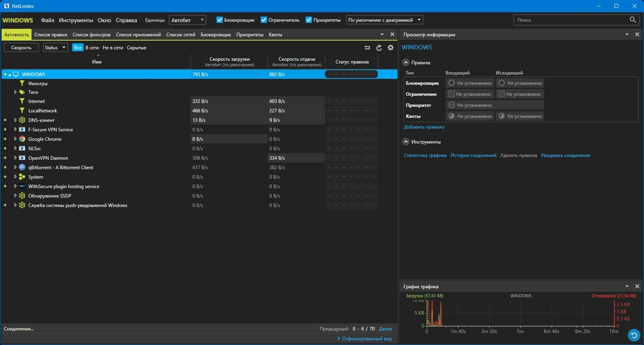Open the Status dropdown
This screenshot has width=644, height=345.
pyautogui.click(x=55, y=48)
